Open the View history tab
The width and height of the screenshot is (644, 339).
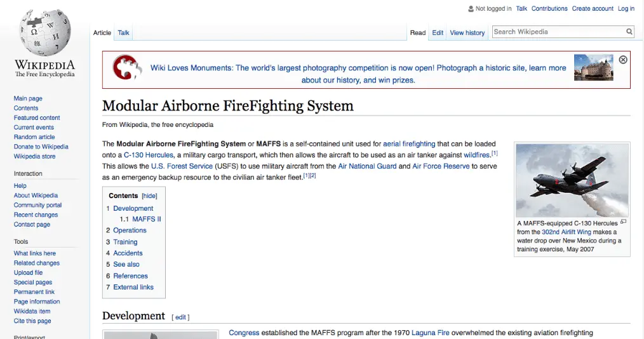click(x=467, y=33)
